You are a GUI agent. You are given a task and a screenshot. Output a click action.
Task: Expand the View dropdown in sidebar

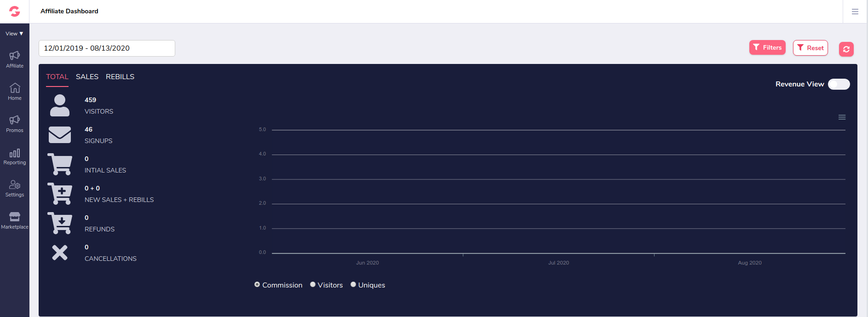tap(14, 34)
